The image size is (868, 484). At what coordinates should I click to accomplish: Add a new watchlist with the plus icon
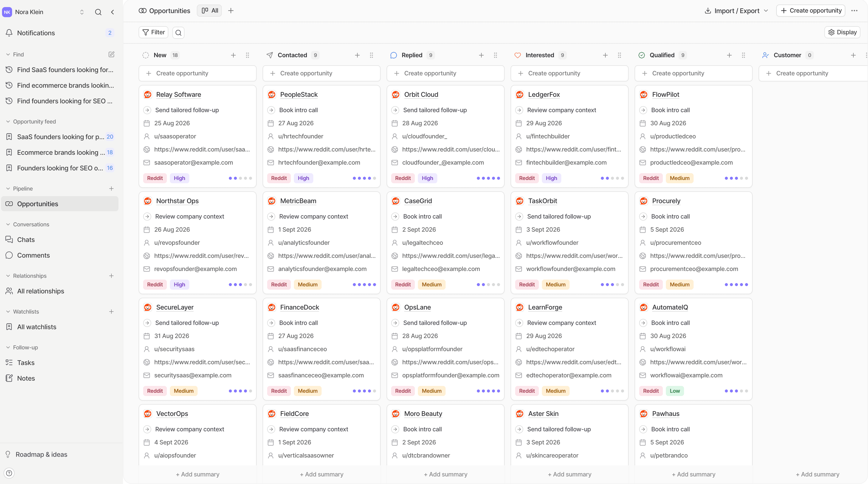pyautogui.click(x=111, y=311)
